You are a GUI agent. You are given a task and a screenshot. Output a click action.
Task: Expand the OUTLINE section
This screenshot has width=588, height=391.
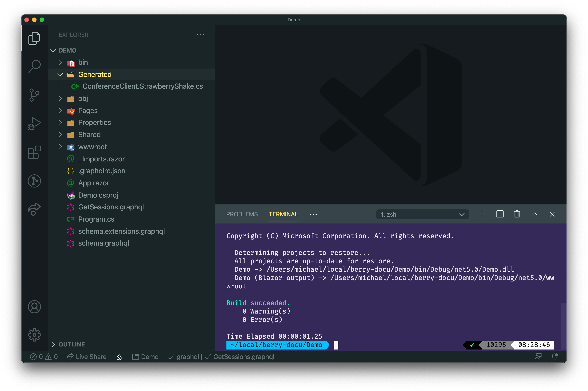coord(72,344)
